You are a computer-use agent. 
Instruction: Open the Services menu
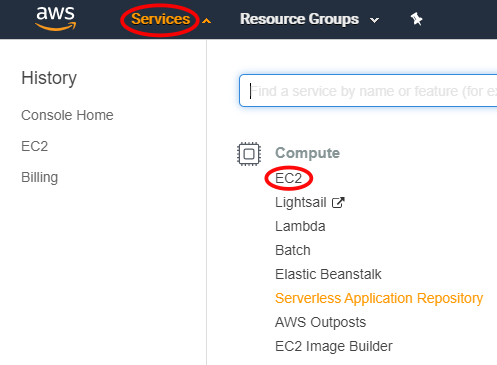click(160, 19)
